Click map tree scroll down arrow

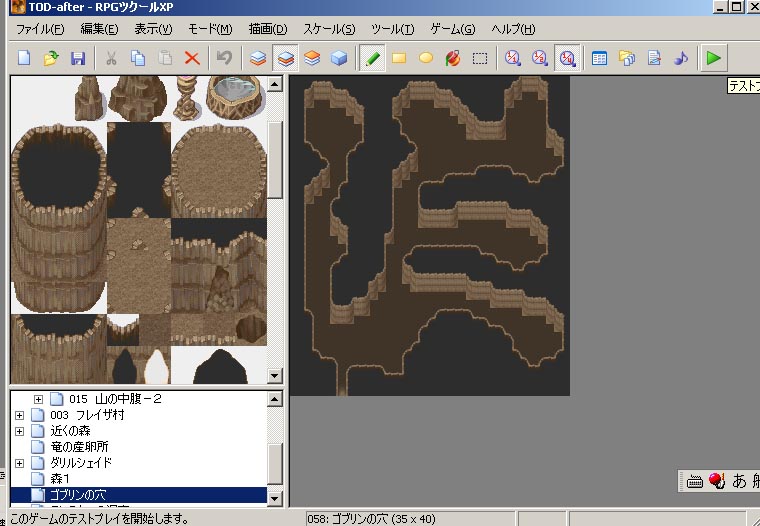[x=275, y=498]
